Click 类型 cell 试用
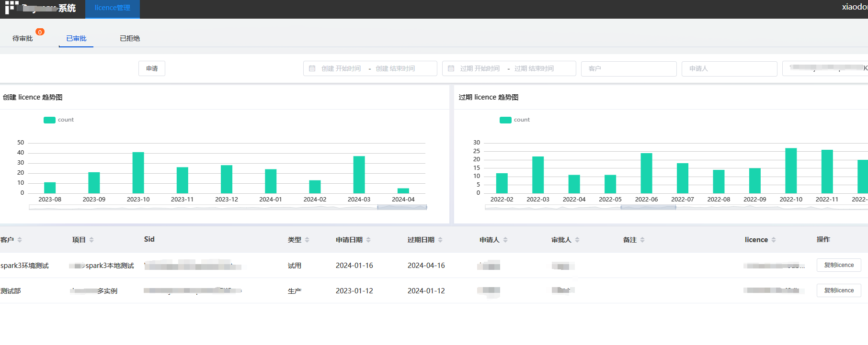 (x=295, y=266)
